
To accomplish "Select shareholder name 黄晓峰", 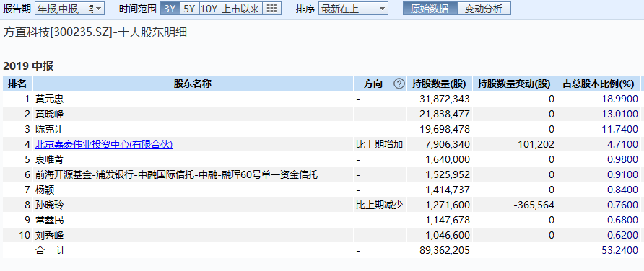I will (50, 114).
